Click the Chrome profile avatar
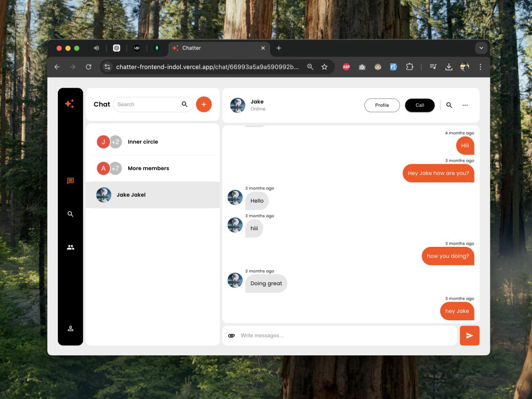Screen dimensions: 532x399 [x=464, y=67]
